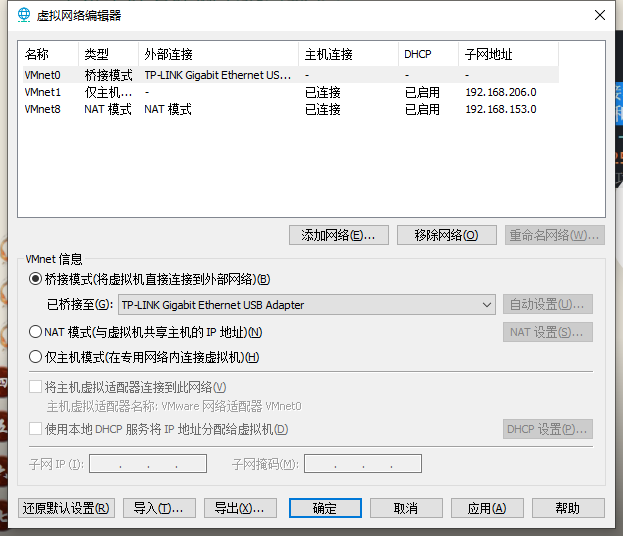
Task: Click the 192.168.153.0 subnet address
Action: (501, 109)
